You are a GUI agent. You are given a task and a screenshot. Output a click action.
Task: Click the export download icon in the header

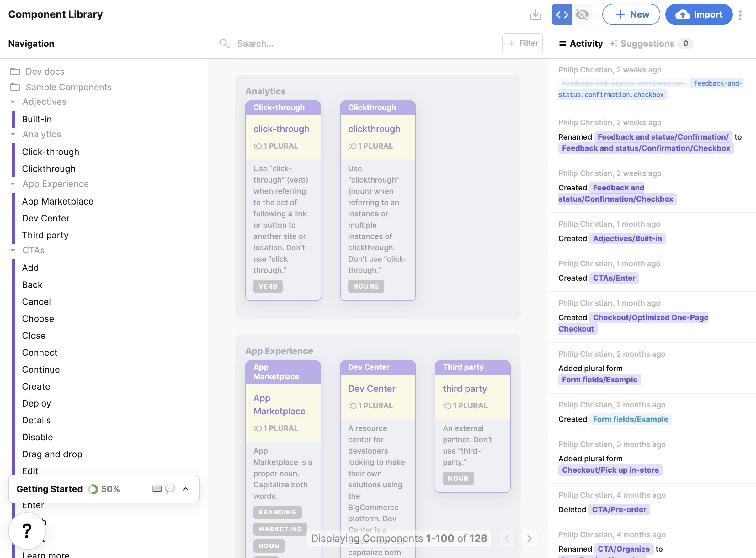pyautogui.click(x=536, y=14)
